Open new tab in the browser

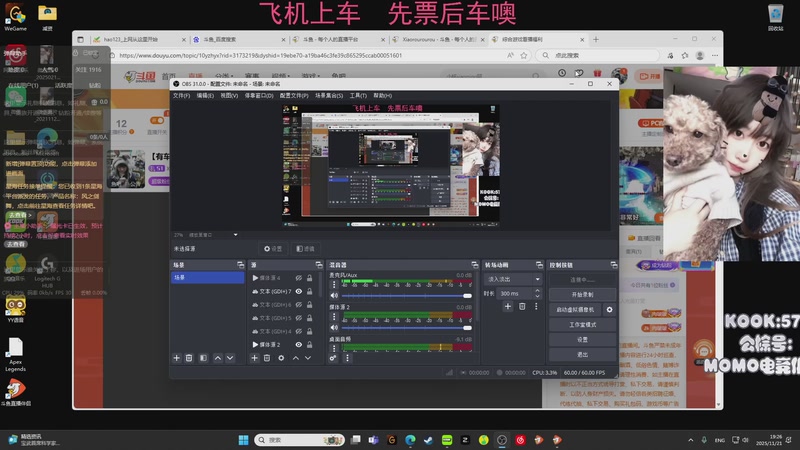(595, 39)
